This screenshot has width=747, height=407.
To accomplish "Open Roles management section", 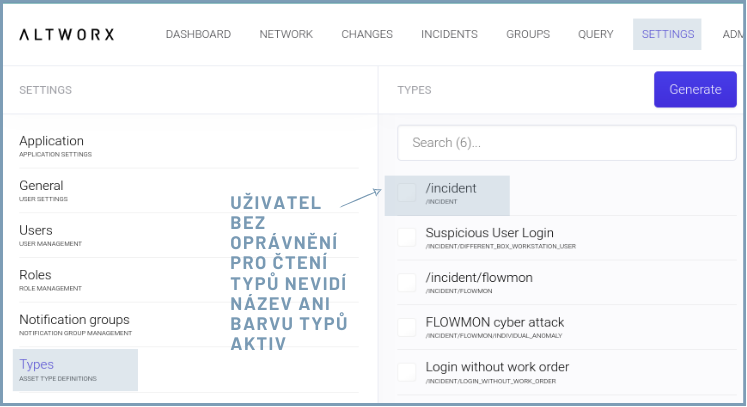I will 36,279.
